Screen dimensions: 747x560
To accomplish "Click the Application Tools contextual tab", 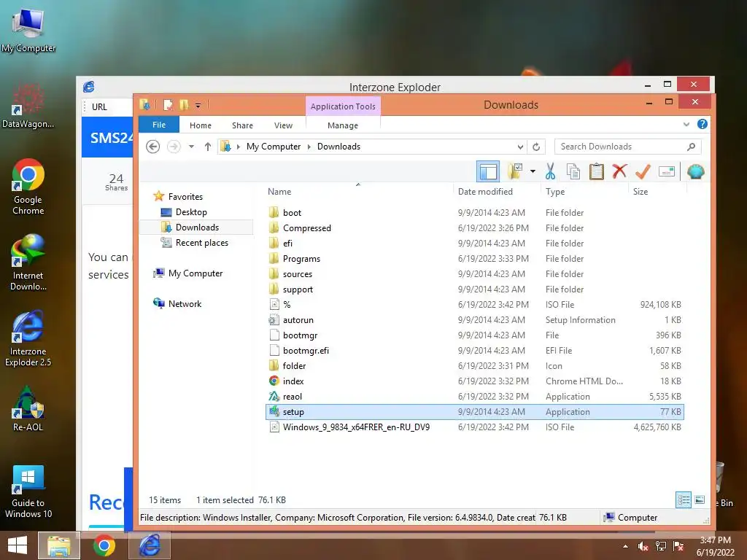I will coord(343,106).
